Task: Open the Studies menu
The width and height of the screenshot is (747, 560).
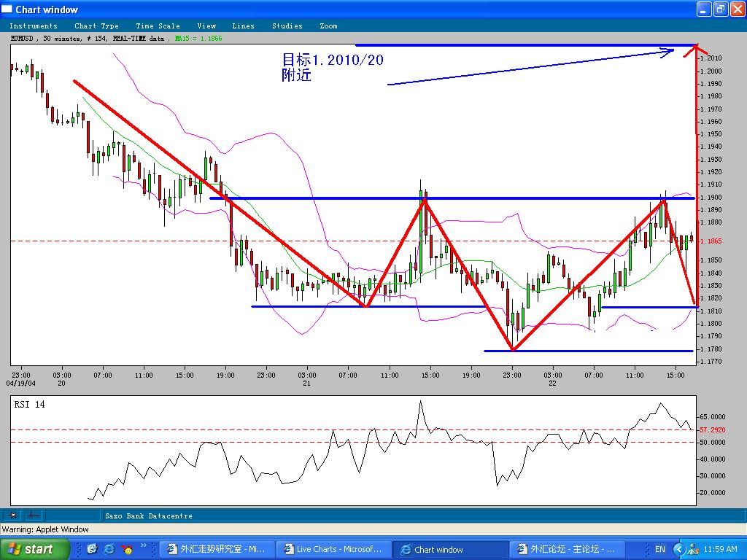Action: (x=287, y=26)
